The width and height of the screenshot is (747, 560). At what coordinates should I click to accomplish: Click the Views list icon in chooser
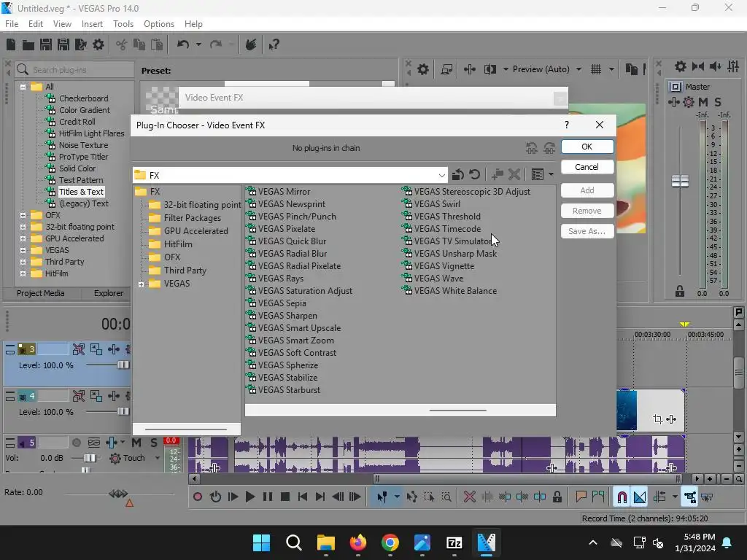click(538, 175)
